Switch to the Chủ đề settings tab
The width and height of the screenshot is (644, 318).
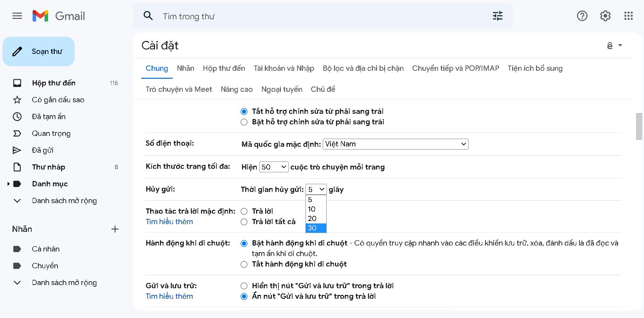(x=322, y=89)
